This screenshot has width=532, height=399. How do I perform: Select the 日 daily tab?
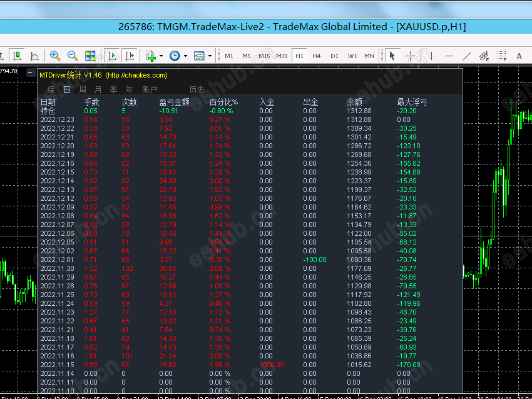coord(66,89)
